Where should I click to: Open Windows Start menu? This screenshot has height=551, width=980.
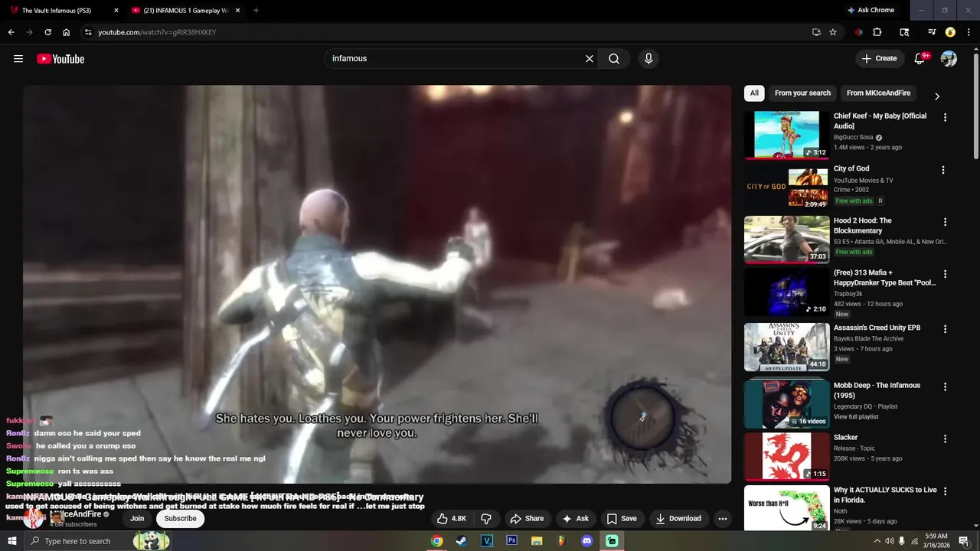(12, 541)
